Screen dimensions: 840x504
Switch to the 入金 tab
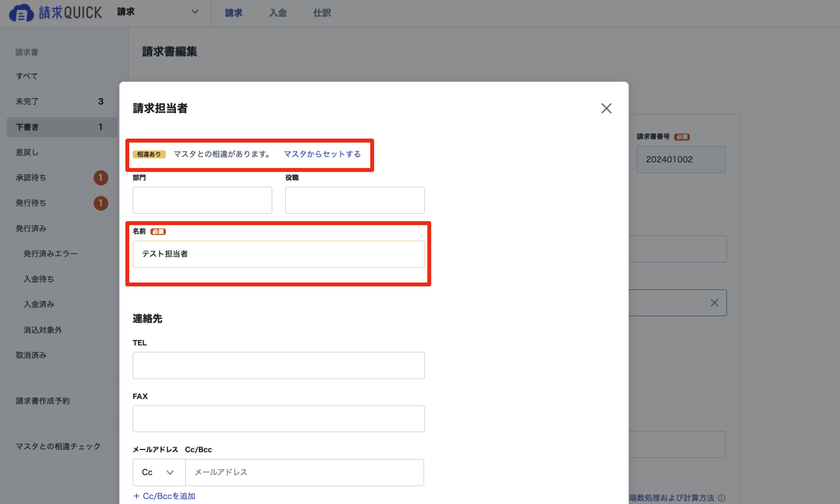278,13
